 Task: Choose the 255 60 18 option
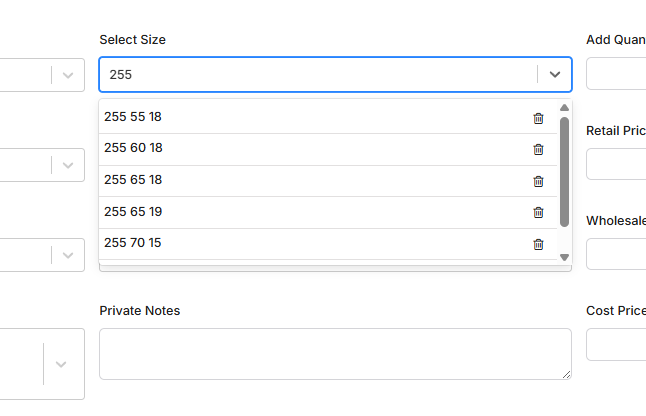[x=328, y=149]
